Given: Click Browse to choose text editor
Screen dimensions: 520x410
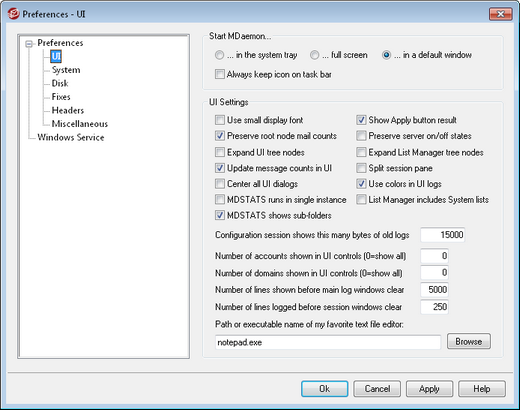Looking at the screenshot, I should (469, 342).
